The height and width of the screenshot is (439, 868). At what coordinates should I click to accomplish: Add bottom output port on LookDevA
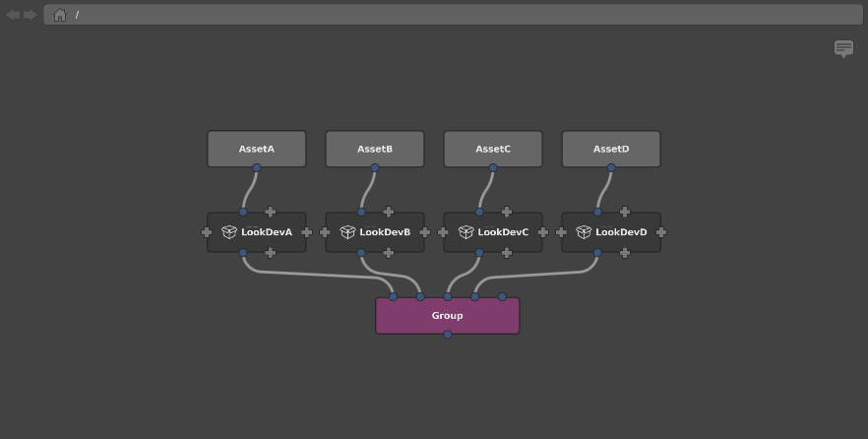[x=270, y=253]
